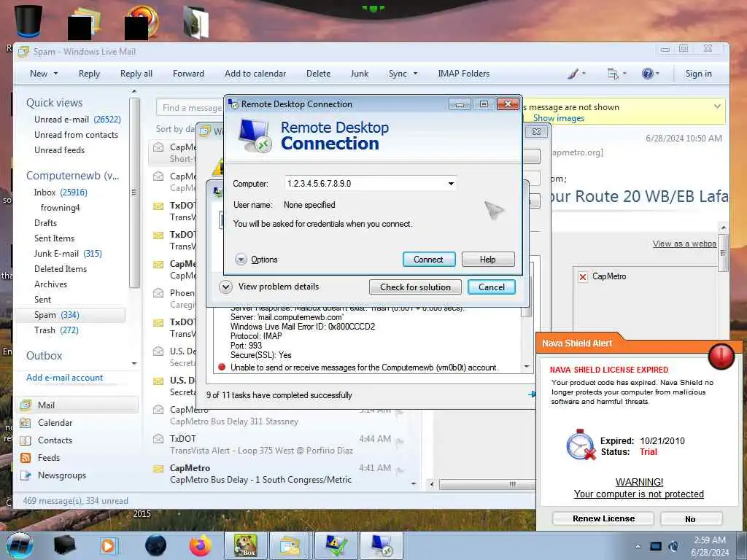Click Help in Remote Desktop Connection
747x560 pixels.
pyautogui.click(x=488, y=260)
